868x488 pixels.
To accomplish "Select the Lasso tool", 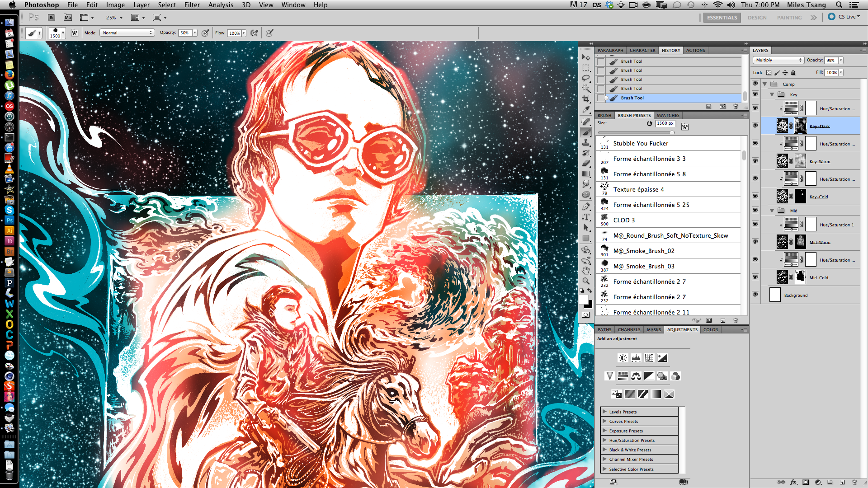I will point(586,78).
